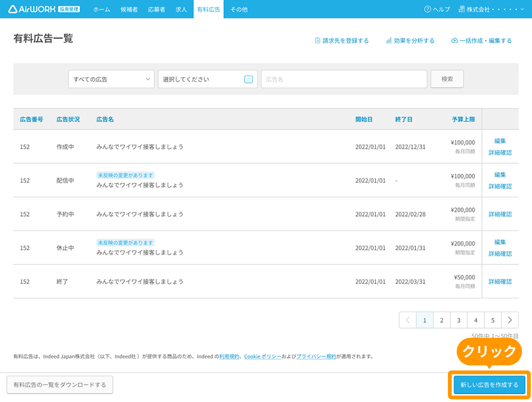Click 編集 for the 配信中 ad

pyautogui.click(x=500, y=175)
